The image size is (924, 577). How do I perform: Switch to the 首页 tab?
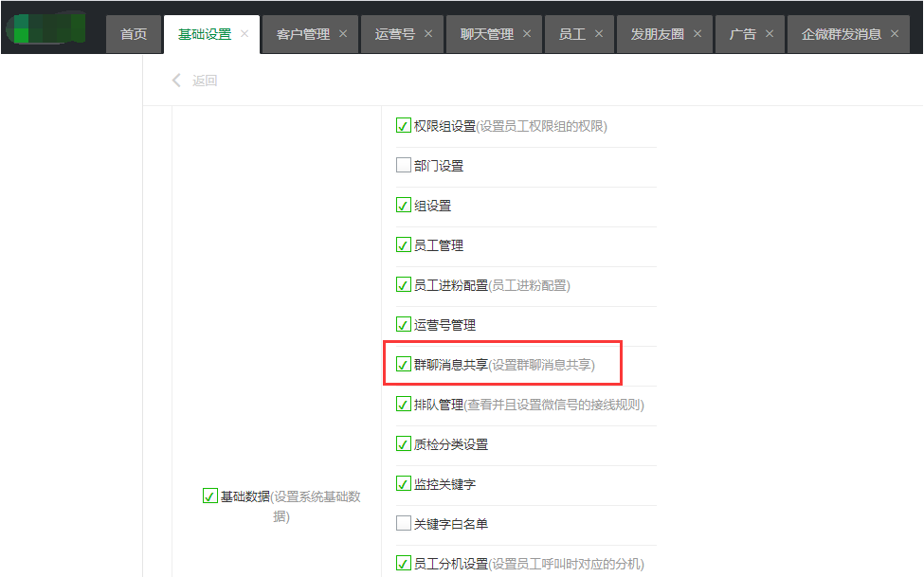(133, 33)
